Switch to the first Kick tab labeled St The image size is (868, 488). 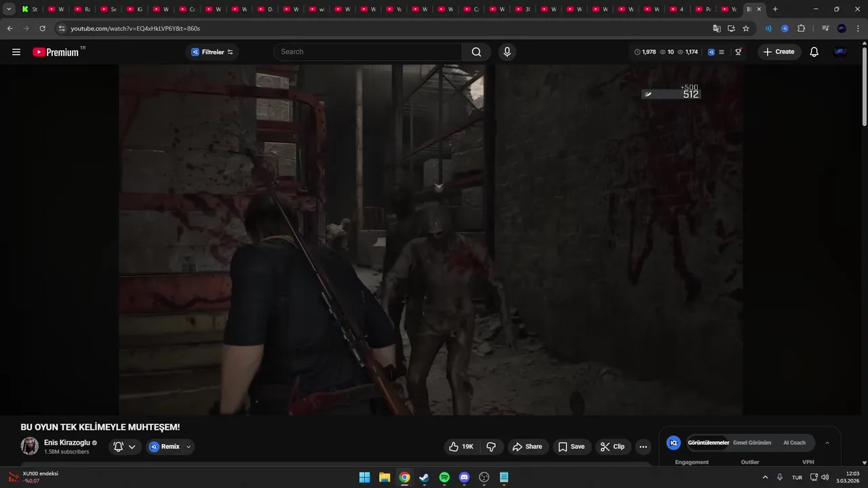coord(30,9)
